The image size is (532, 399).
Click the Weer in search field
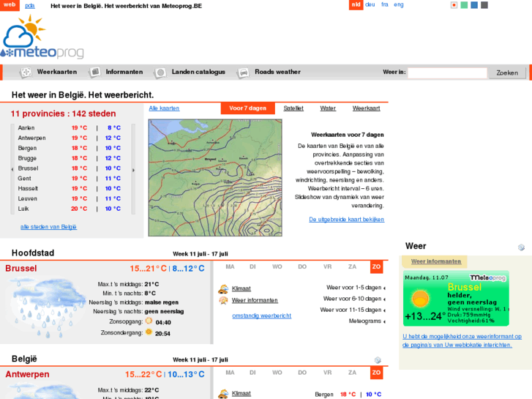[x=446, y=72]
